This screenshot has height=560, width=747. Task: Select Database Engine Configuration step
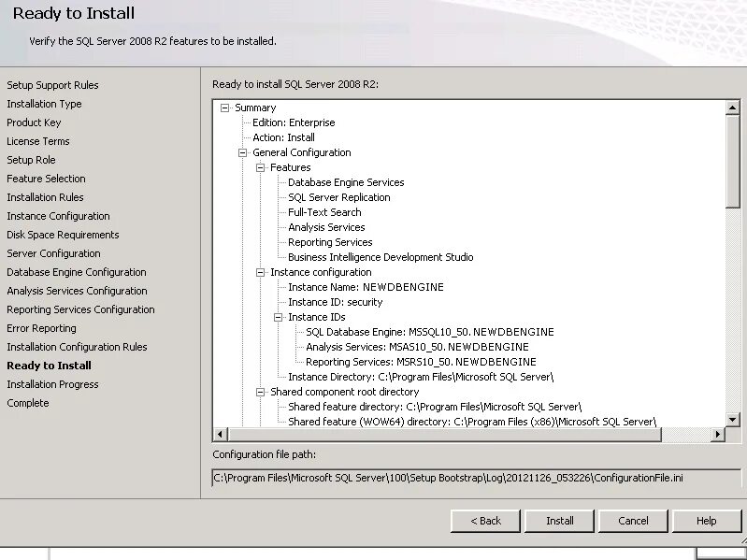[77, 272]
